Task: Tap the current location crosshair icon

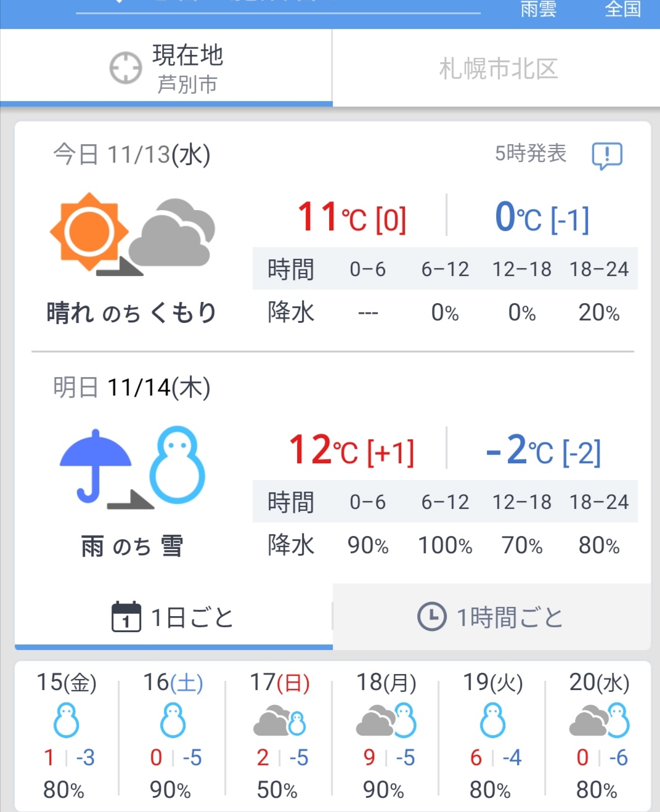Action: (x=126, y=68)
